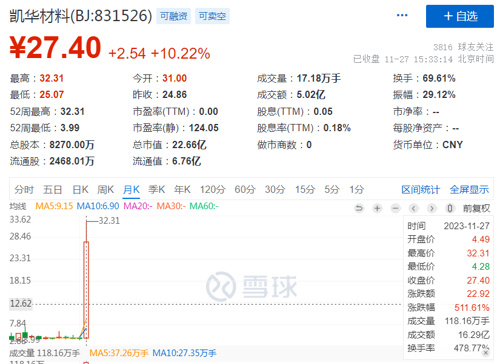Zoom out the chart with minus icon
500x364 pixels.
pyautogui.click(x=395, y=208)
